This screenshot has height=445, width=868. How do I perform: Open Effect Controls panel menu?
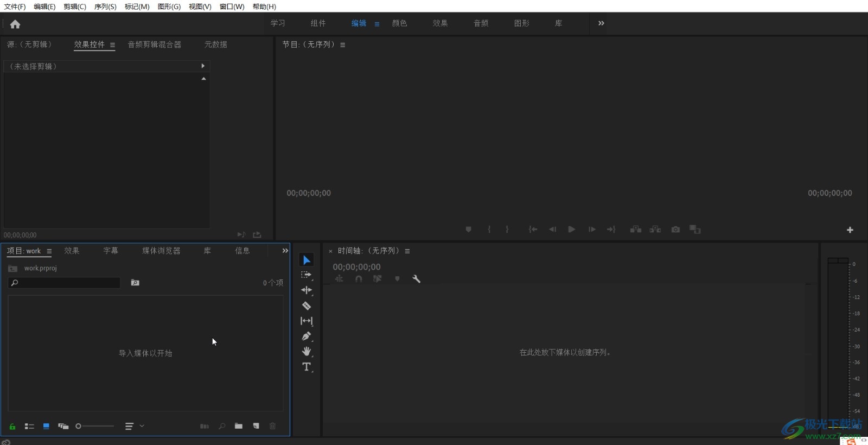tap(112, 45)
